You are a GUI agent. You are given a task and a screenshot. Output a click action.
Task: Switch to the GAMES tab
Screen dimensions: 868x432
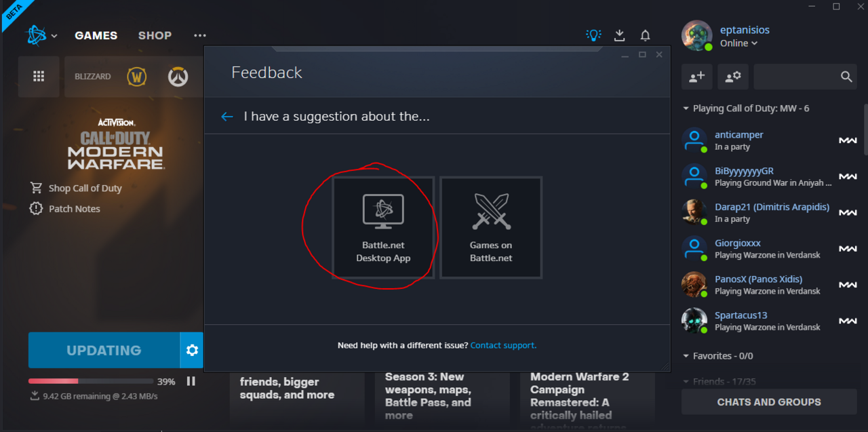click(x=96, y=35)
